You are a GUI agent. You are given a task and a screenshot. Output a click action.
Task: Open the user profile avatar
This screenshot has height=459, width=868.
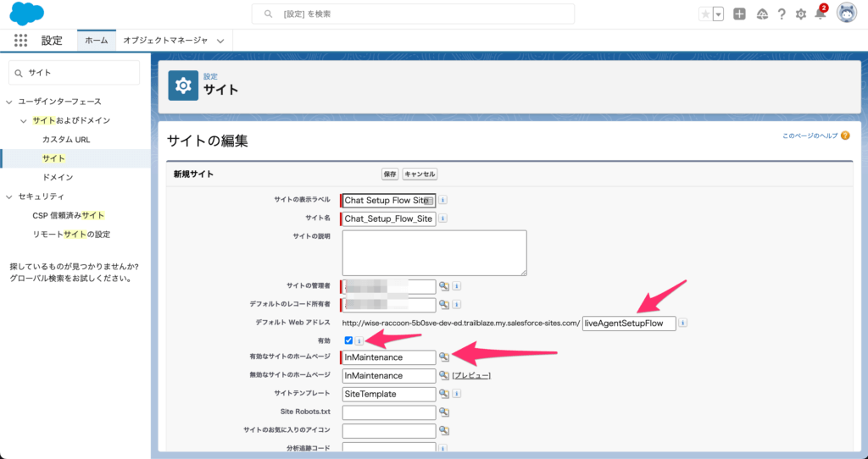pos(847,14)
